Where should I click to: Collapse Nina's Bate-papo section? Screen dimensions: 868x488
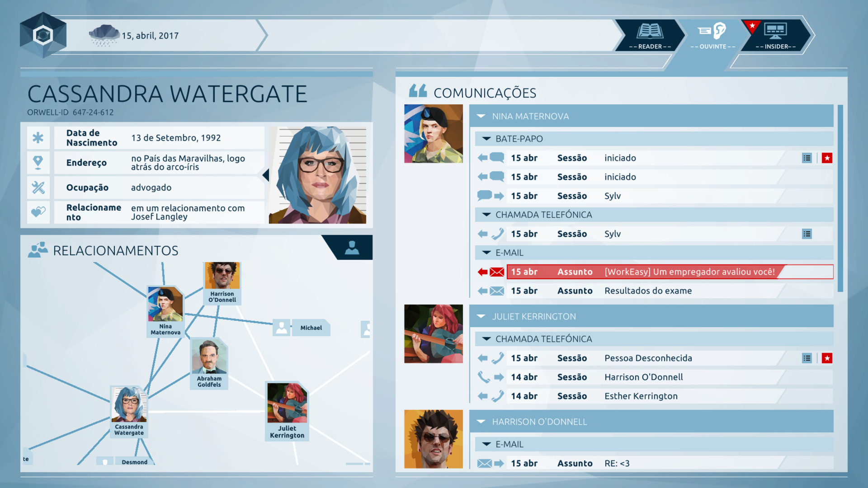pyautogui.click(x=486, y=139)
